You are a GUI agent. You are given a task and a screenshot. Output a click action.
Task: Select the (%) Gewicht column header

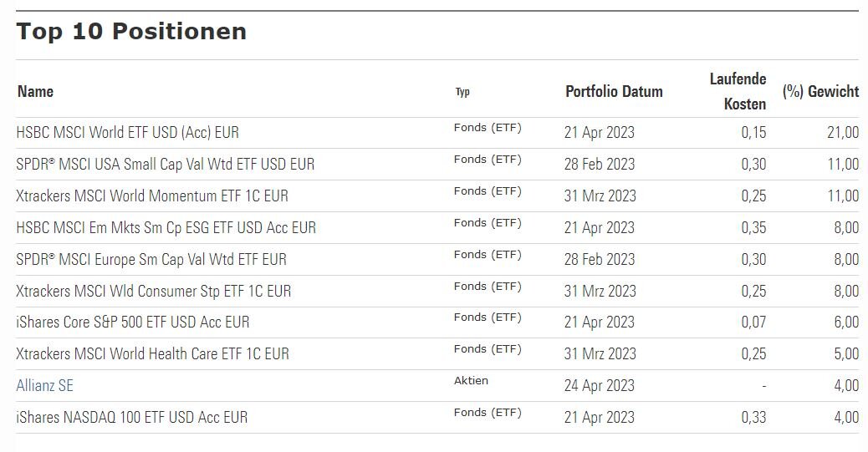pyautogui.click(x=820, y=92)
